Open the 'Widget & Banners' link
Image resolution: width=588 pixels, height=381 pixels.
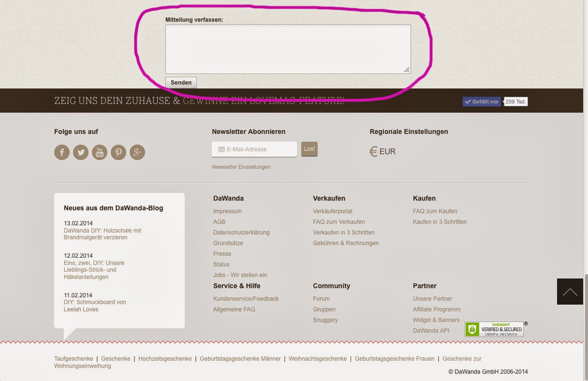click(436, 320)
